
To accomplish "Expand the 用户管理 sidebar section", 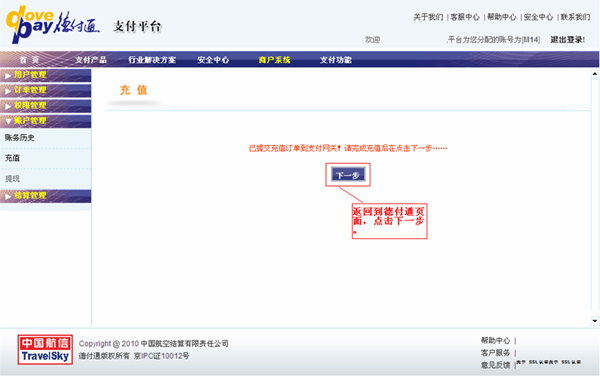I will point(46,75).
